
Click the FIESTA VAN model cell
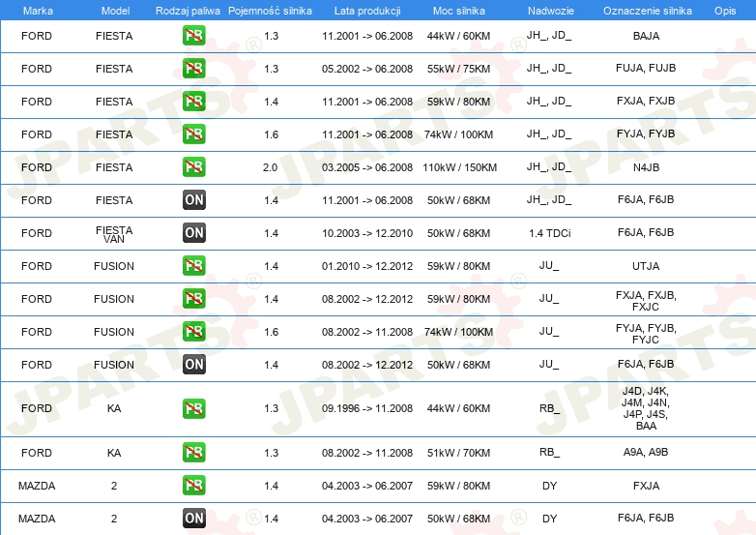[114, 234]
